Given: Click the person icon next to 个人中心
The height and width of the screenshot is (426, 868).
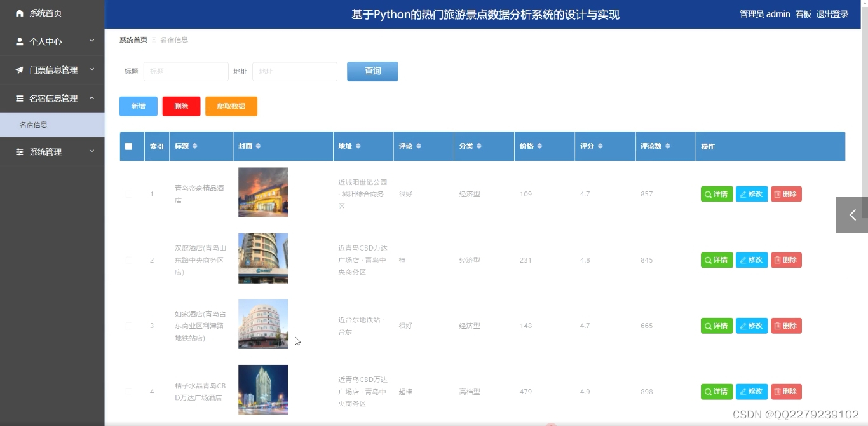Looking at the screenshot, I should click(x=19, y=41).
